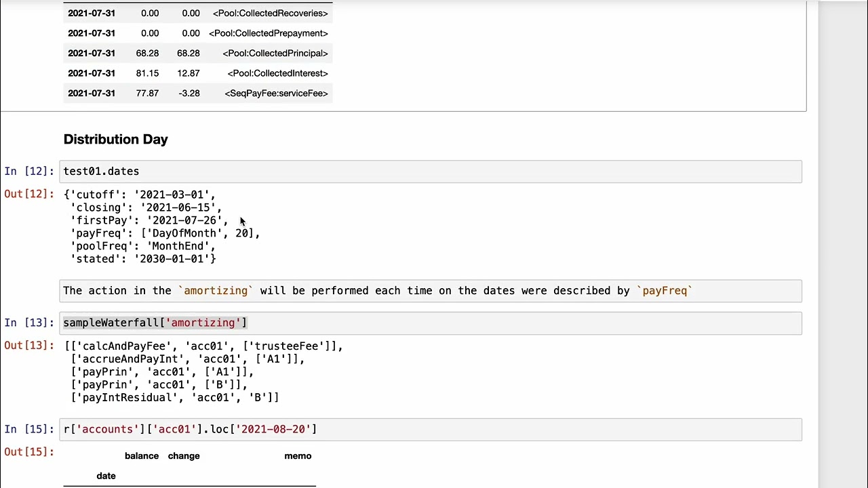Select the markdown cell mentioning payFreq
Image resolution: width=868 pixels, height=488 pixels.
431,291
